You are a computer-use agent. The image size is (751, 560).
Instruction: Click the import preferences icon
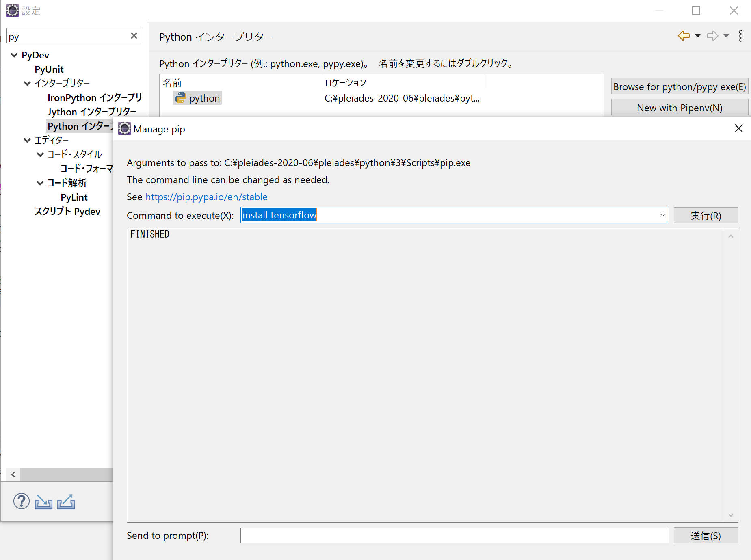click(43, 502)
